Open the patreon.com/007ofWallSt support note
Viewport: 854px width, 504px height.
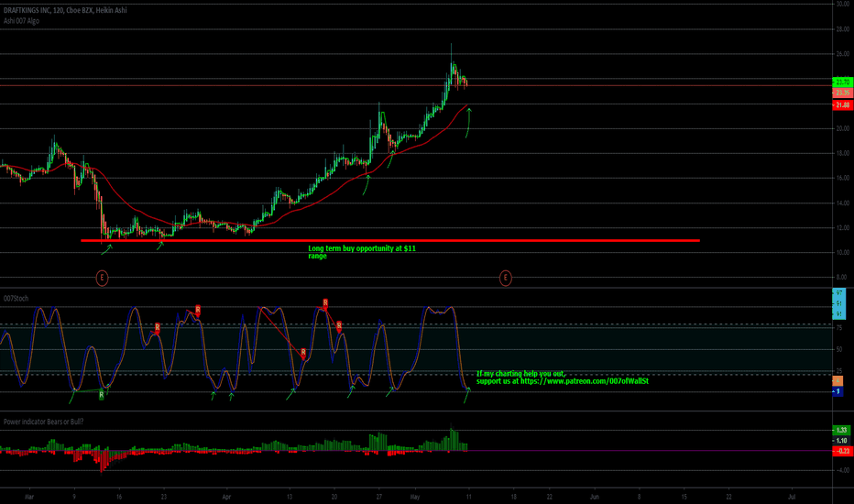click(x=563, y=378)
